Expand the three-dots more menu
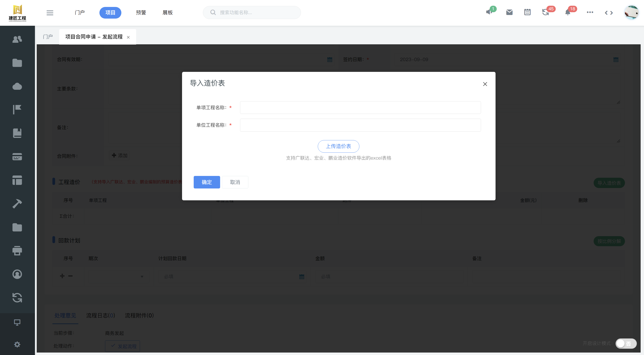Viewport: 644px width, 355px height. (590, 12)
